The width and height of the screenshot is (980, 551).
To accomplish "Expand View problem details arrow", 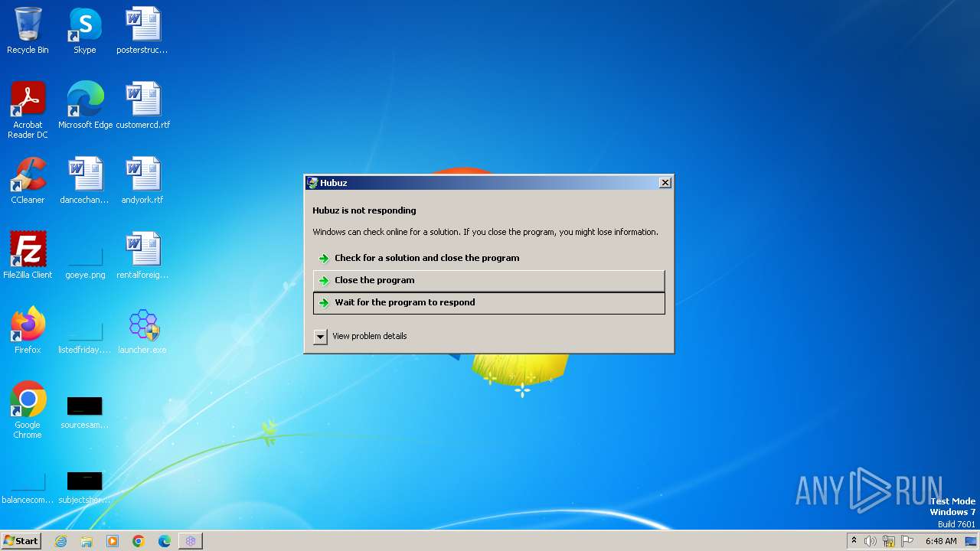I will 320,337.
